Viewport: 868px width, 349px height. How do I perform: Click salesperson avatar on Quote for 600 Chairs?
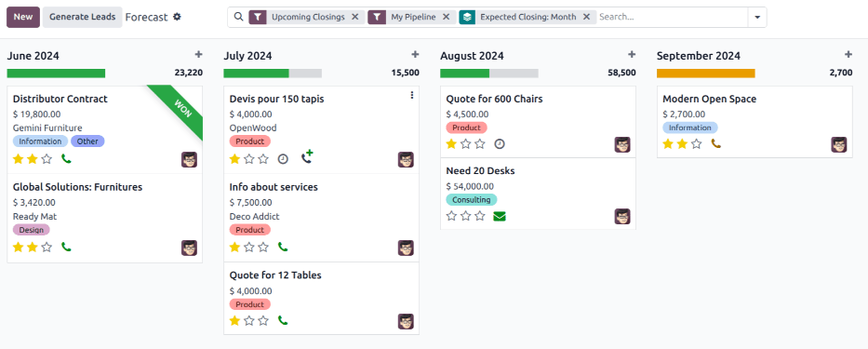click(622, 145)
